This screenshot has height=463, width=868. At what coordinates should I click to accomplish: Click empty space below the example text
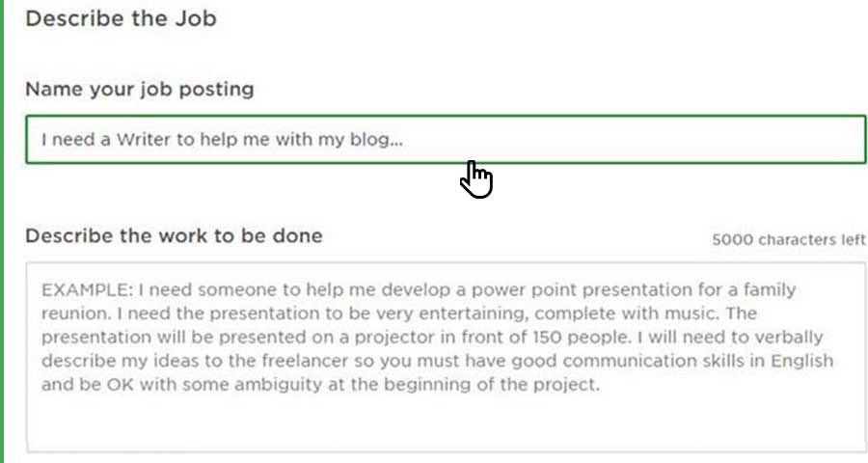(x=444, y=424)
